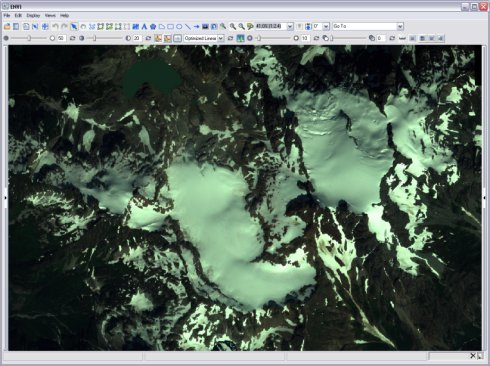Click the Undo arrow icon
Viewport: 490px width, 366px height.
click(x=55, y=26)
